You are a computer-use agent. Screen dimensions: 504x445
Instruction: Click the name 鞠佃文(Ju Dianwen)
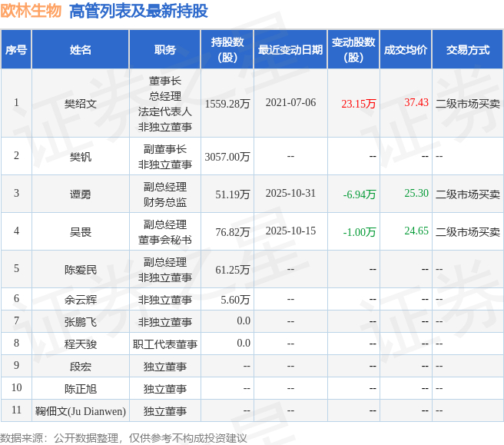point(81,411)
